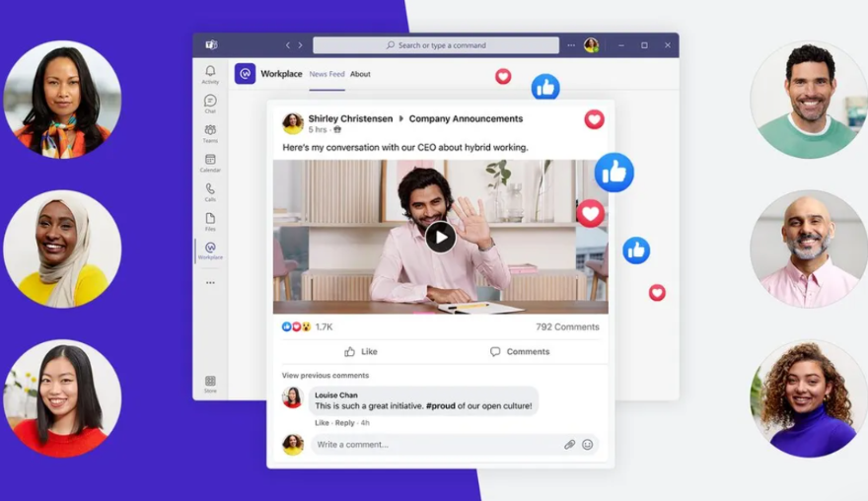Screen dimensions: 868x501
Task: Like the post
Action: click(x=360, y=351)
